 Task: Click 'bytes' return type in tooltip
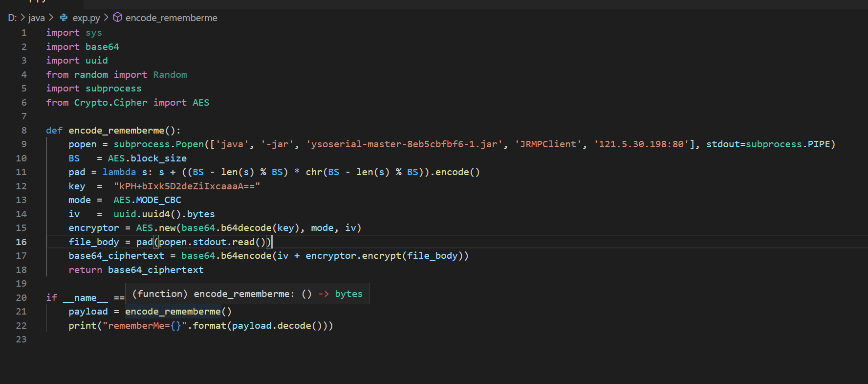[x=349, y=294]
